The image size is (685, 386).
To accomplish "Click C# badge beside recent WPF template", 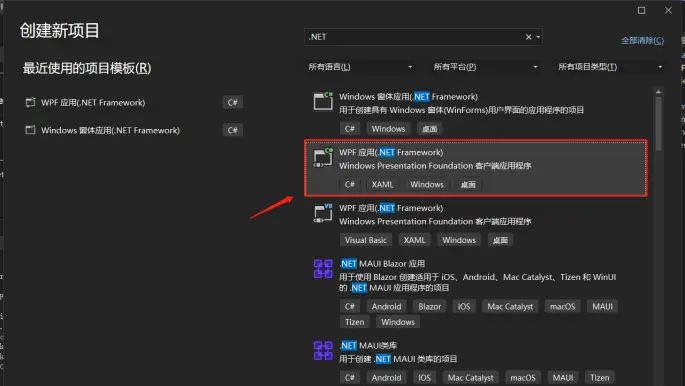I will pyautogui.click(x=232, y=103).
